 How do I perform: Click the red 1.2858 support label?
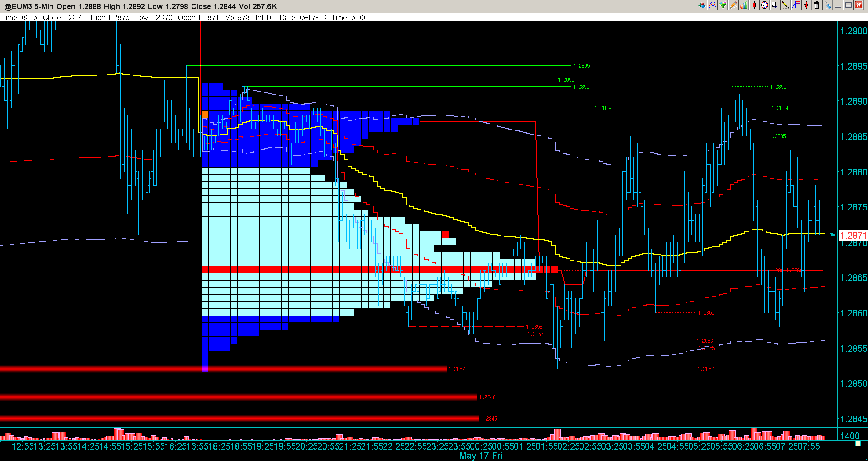(x=535, y=327)
